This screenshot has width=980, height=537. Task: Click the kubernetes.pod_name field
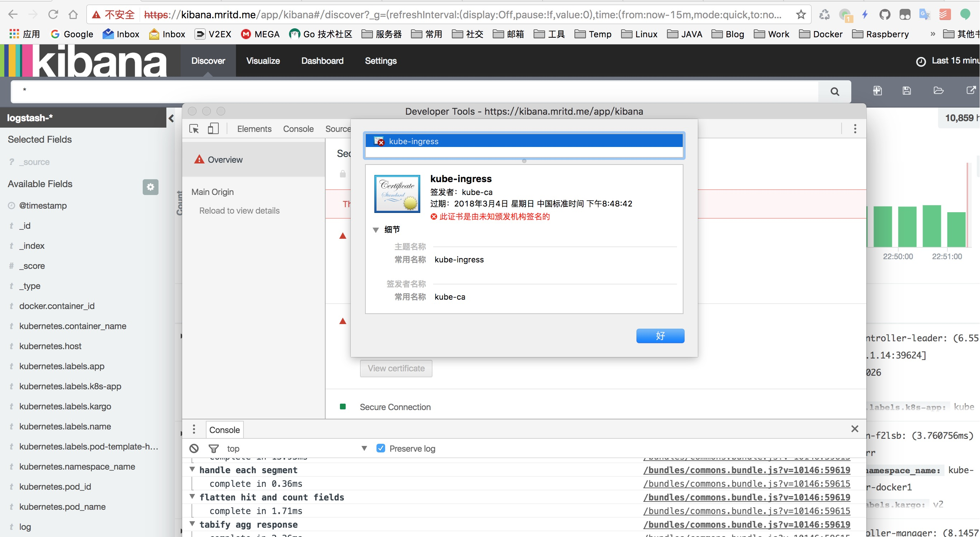(62, 507)
